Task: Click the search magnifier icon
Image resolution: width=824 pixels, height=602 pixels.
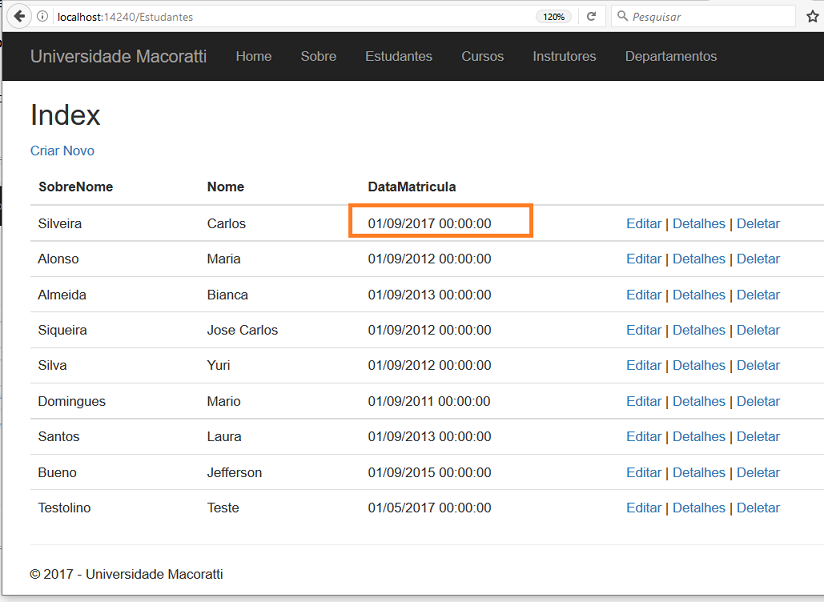Action: pos(622,16)
